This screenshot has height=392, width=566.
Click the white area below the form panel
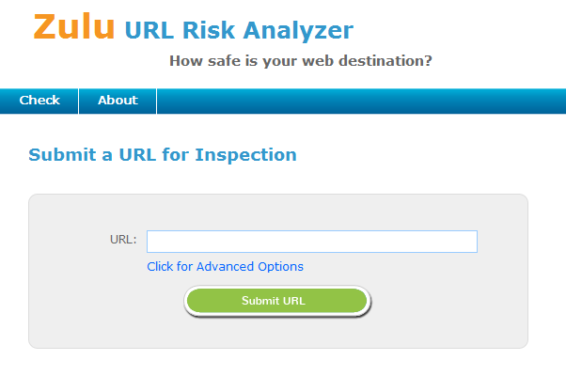(x=282, y=371)
